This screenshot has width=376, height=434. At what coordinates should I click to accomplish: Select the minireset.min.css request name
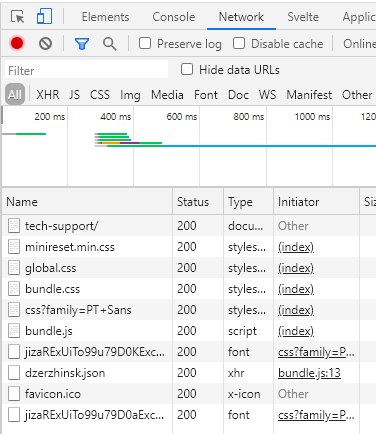(x=70, y=247)
